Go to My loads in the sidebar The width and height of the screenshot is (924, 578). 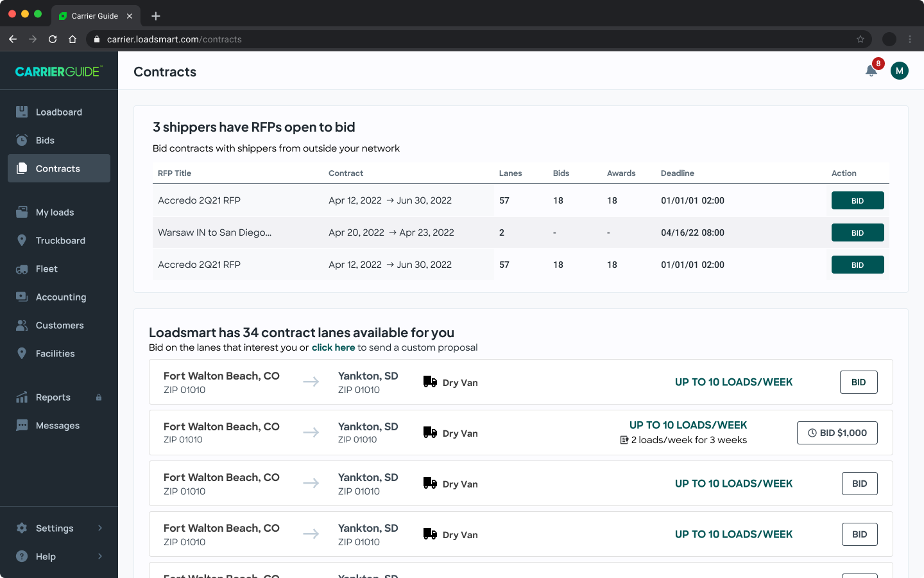tap(55, 213)
